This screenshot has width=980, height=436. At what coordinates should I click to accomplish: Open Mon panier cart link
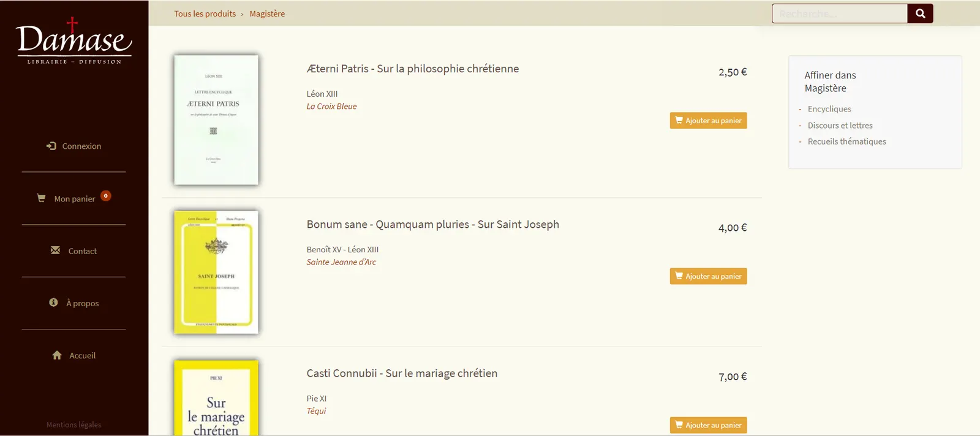pos(73,198)
